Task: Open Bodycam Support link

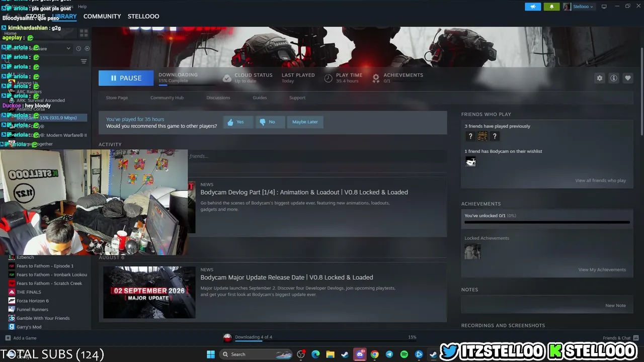Action: tap(297, 98)
